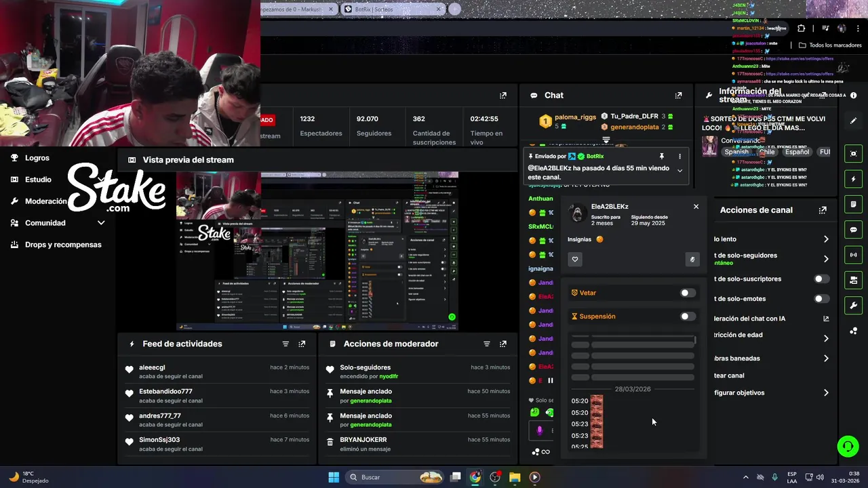Open three-dot menu on pinned BotRix message
Viewport: 868px width, 488px height.
(679, 157)
